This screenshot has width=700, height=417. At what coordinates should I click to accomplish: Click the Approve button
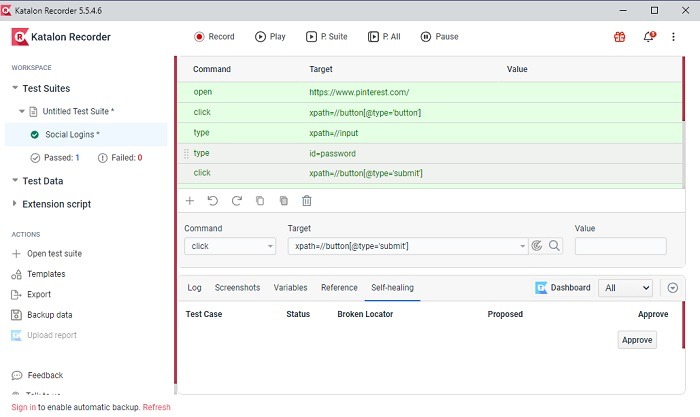coord(637,340)
